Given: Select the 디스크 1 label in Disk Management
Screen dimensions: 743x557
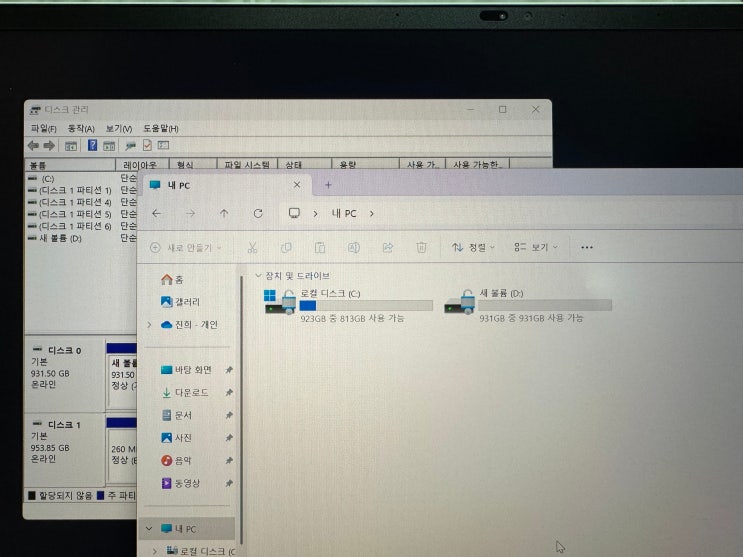Looking at the screenshot, I should (64, 425).
